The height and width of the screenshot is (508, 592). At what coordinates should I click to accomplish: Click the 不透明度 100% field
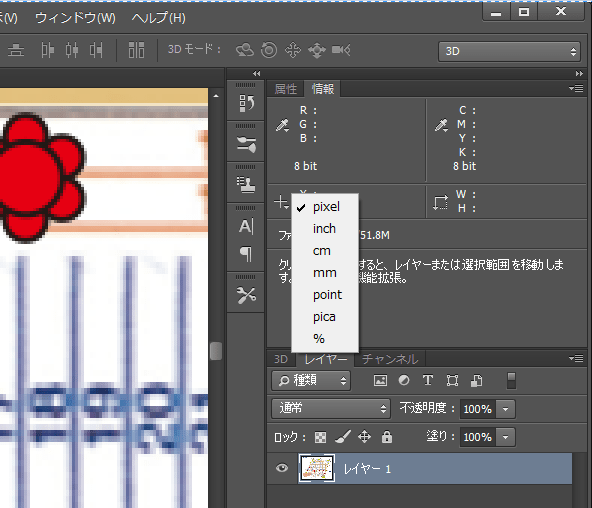click(478, 409)
